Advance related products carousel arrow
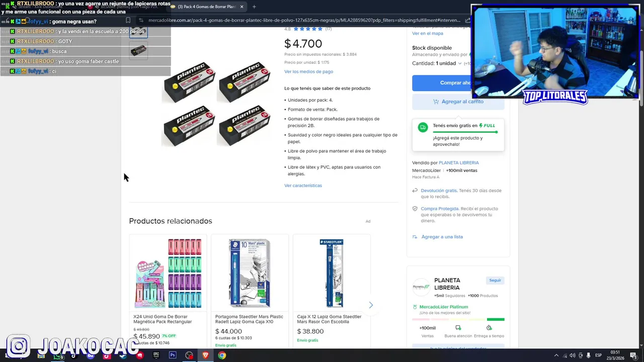644x362 pixels. click(371, 305)
